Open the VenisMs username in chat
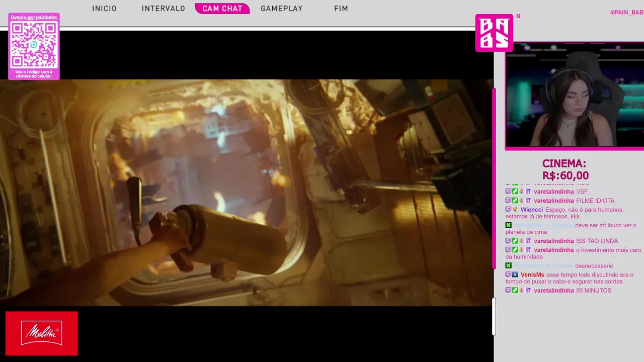Screen dimensions: 644x362 (x=532, y=275)
